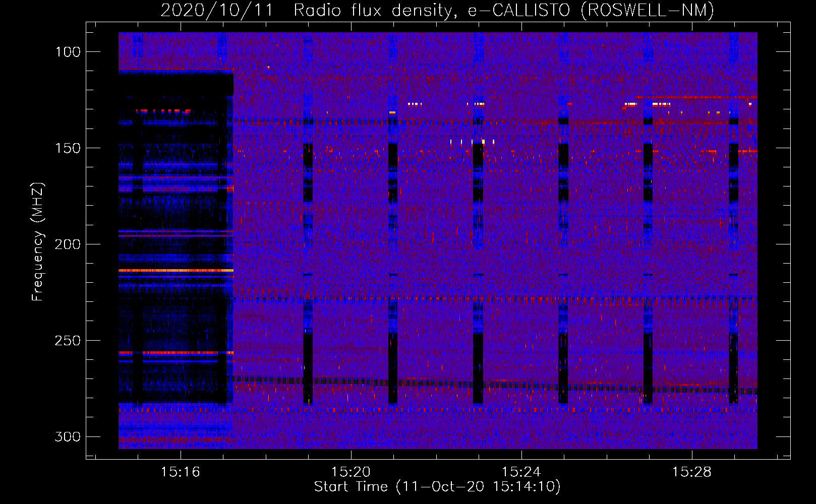816x504 pixels.
Task: Click the 200 frequency tick label
Action: pos(68,244)
